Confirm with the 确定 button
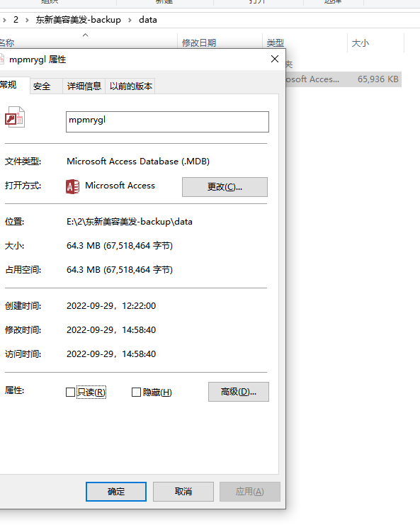This screenshot has height=525, width=420. [116, 492]
